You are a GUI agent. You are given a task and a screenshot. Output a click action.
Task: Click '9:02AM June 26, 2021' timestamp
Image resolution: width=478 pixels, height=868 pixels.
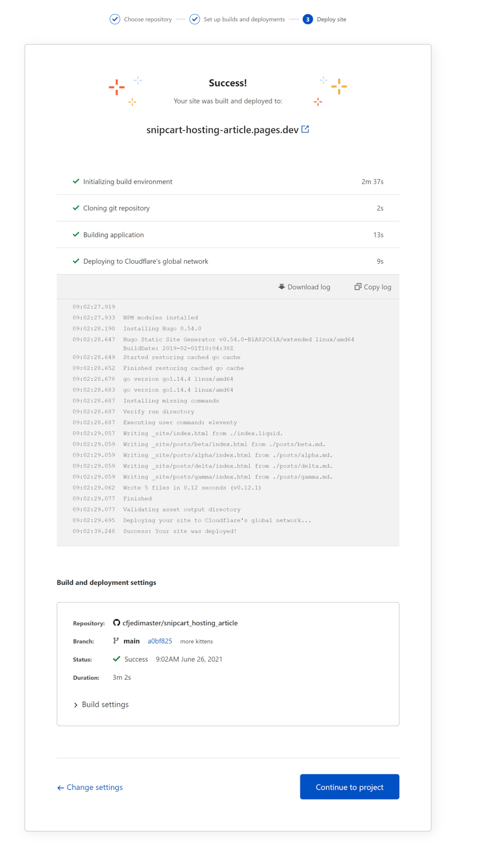(x=189, y=659)
